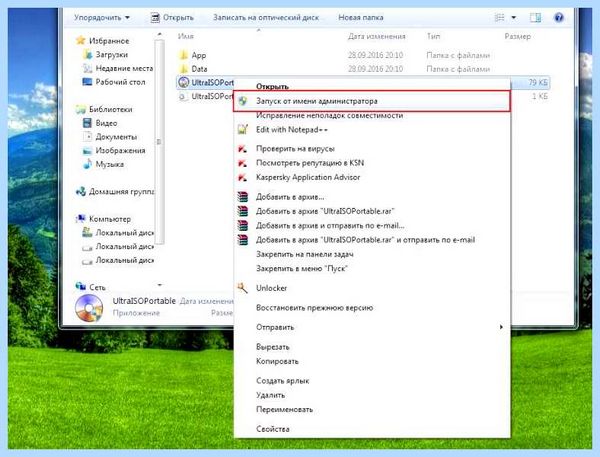This screenshot has width=600, height=457.
Task: Sort by Дата изменения column header
Action: [377, 36]
